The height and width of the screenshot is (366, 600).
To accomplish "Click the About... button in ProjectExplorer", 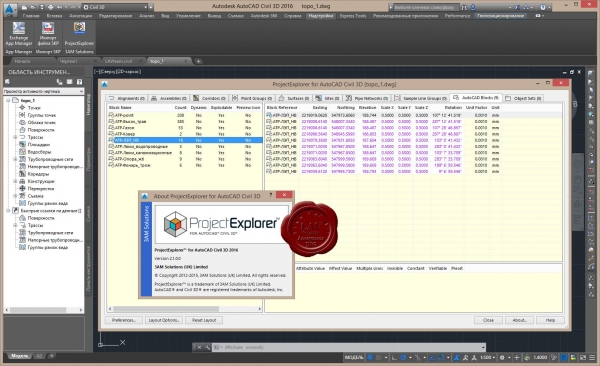I will [x=519, y=320].
